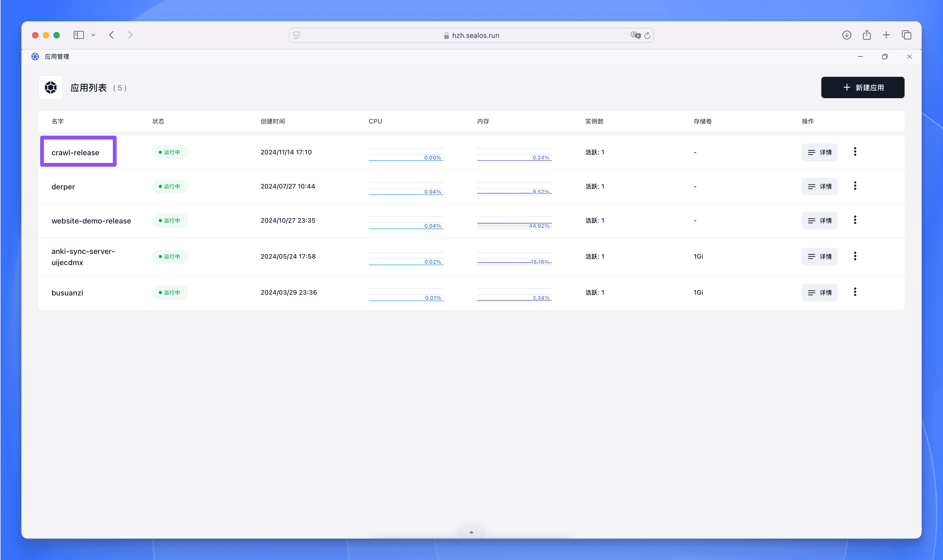Click the green macOS fullscreen button
Screen dimensions: 943x560
pos(57,35)
